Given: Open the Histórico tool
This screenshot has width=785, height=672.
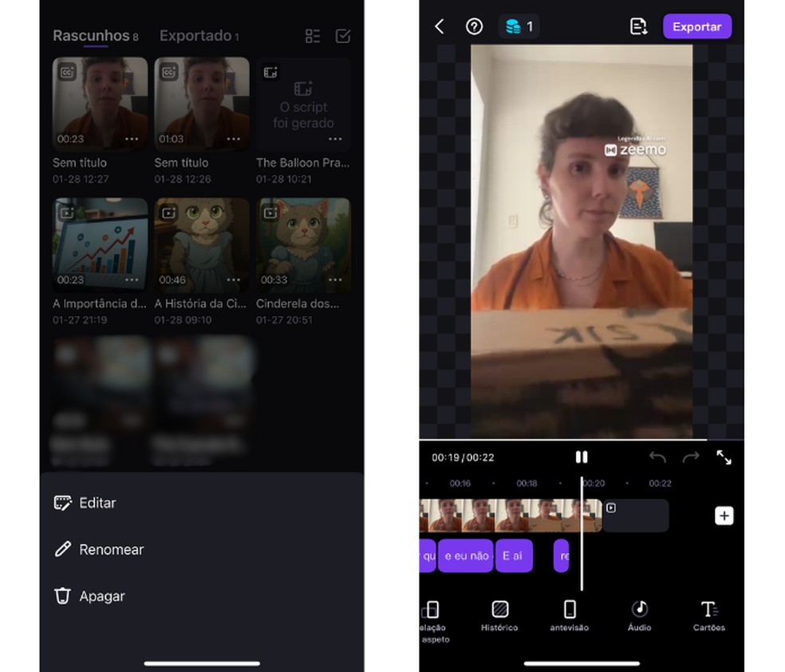Looking at the screenshot, I should 499,616.
